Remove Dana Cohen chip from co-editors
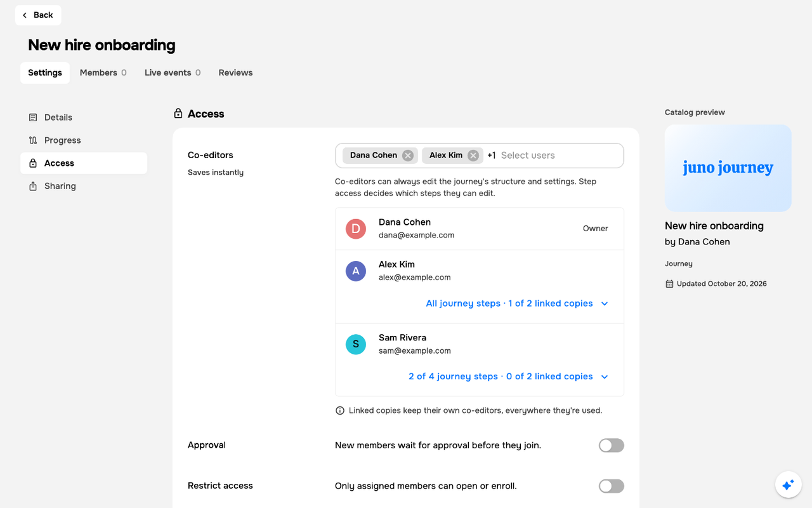 pyautogui.click(x=408, y=156)
